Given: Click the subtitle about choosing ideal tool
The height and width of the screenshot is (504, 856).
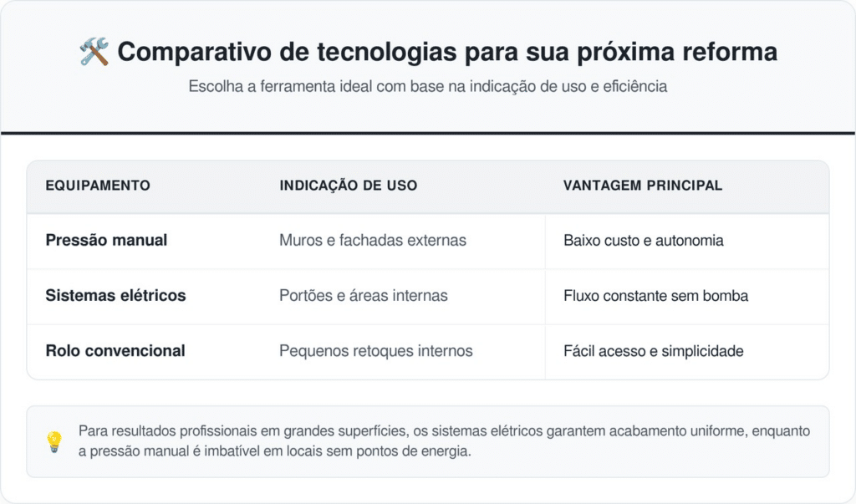Looking at the screenshot, I should pos(428,86).
